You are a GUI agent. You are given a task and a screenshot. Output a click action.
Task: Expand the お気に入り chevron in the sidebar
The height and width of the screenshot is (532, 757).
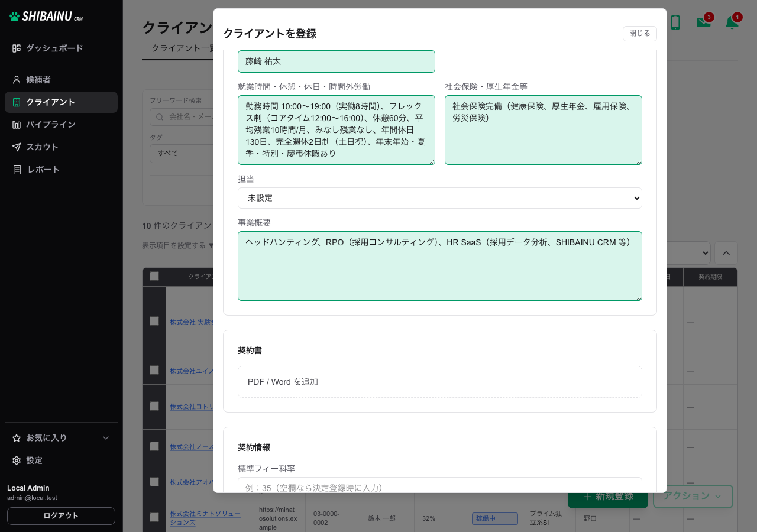(106, 438)
